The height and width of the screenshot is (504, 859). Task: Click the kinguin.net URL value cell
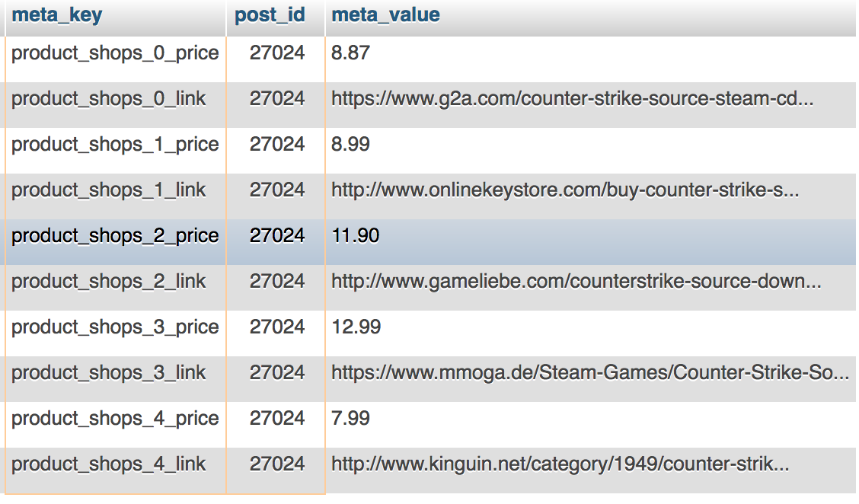click(591, 470)
